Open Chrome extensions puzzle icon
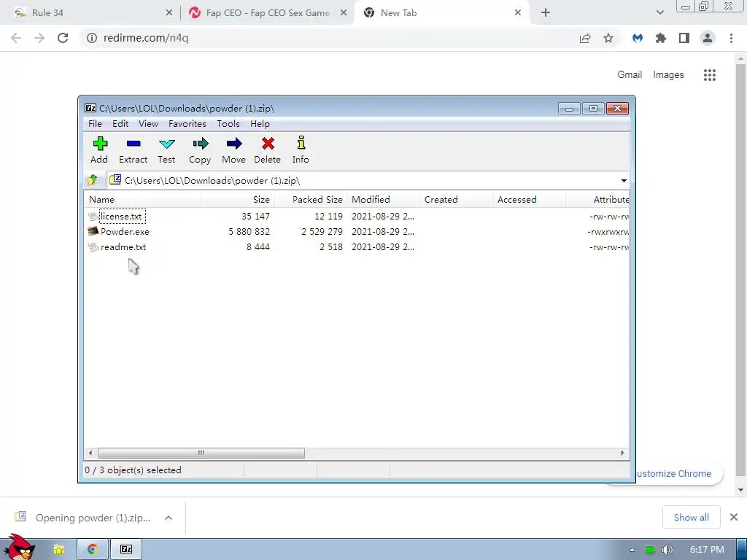Viewport: 747px width, 560px height. (661, 38)
